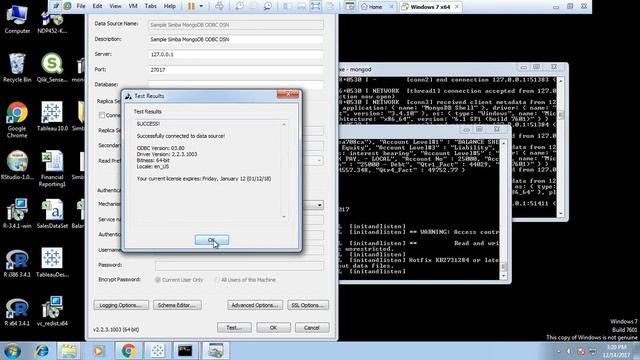Open SSL Options in DSN setup

pos(308,305)
